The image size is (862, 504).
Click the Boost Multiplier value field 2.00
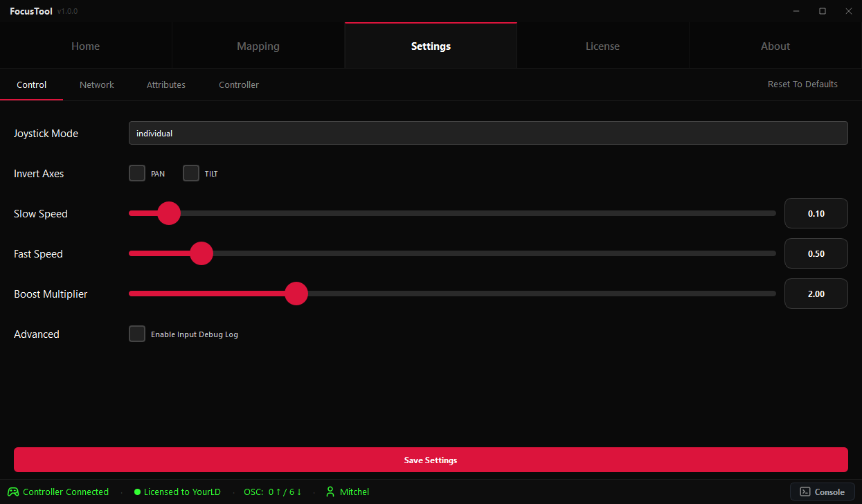click(816, 294)
